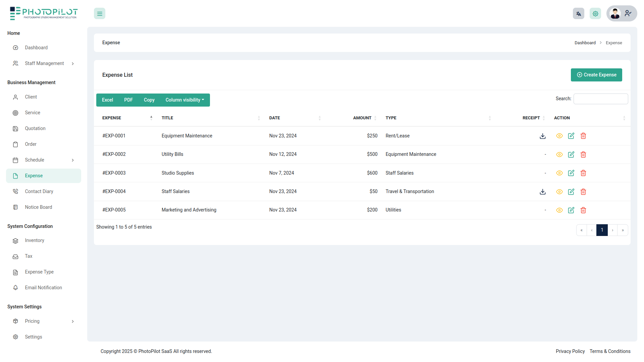Sort the table by the Amount column
Viewport: 644px width, 362px height.
[363, 118]
